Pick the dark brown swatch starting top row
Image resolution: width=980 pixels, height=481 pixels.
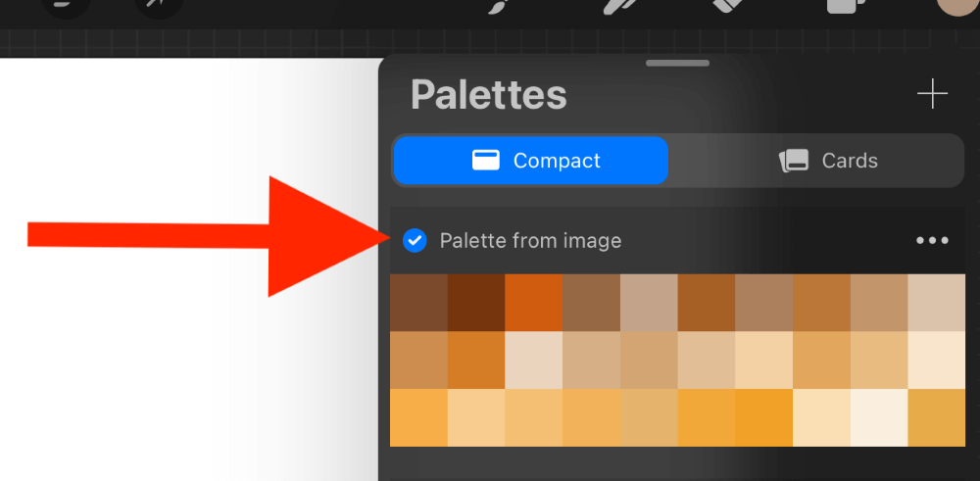[x=418, y=303]
